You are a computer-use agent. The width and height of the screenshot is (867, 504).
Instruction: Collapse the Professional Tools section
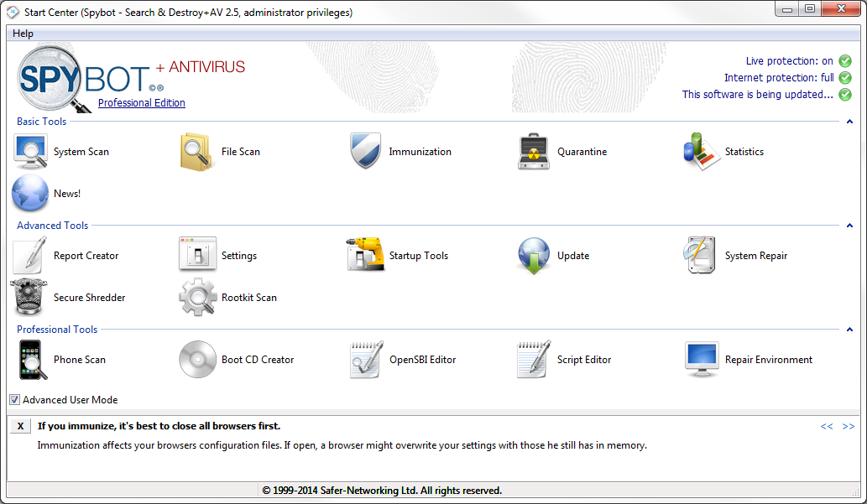pyautogui.click(x=850, y=330)
